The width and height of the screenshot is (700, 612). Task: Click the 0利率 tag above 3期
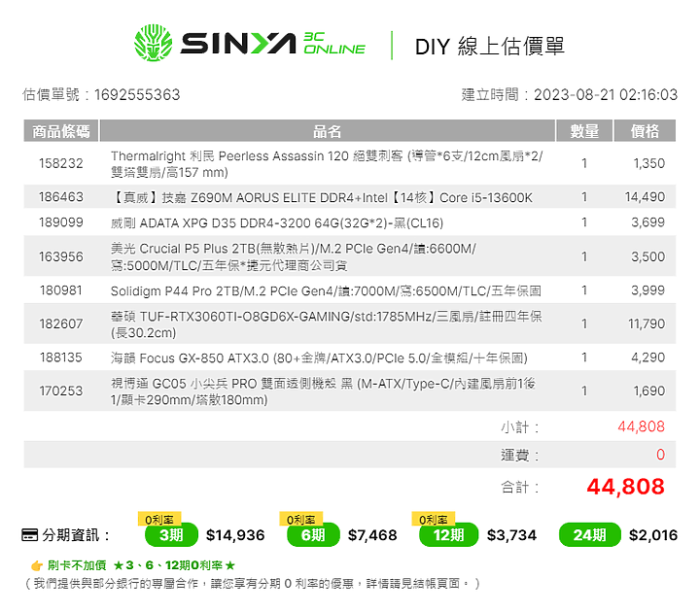tap(159, 519)
